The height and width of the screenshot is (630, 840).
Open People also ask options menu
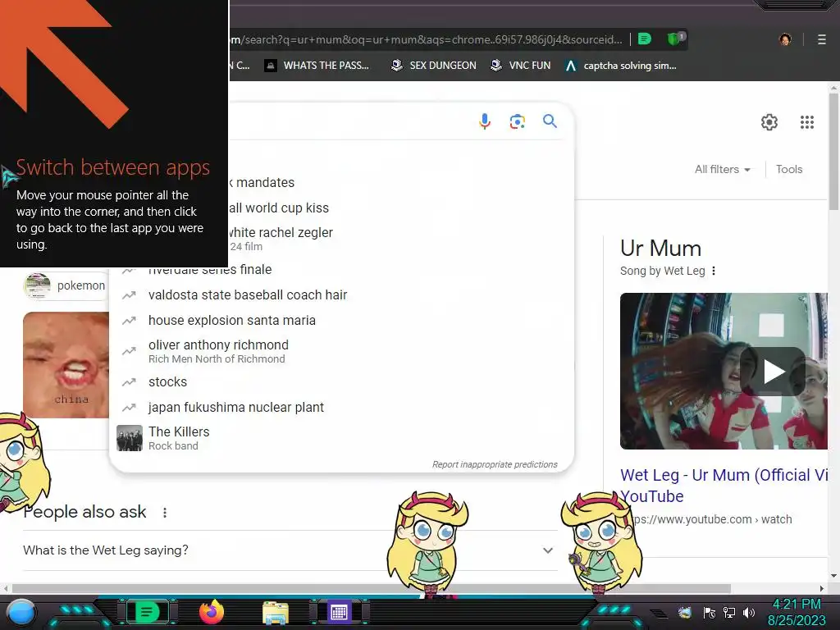pos(165,513)
